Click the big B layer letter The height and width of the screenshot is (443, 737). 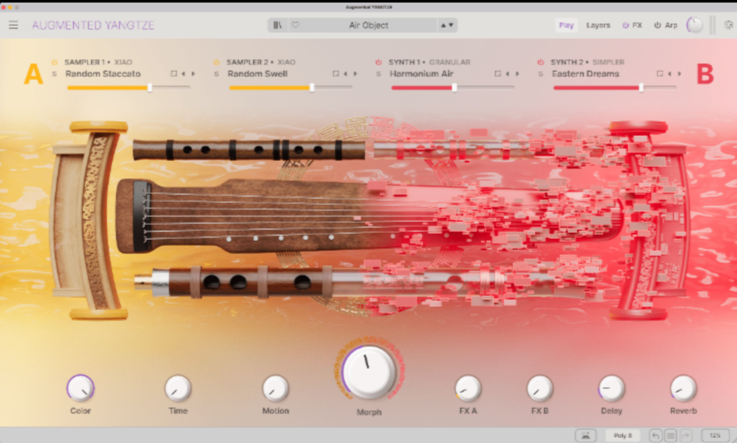[705, 74]
